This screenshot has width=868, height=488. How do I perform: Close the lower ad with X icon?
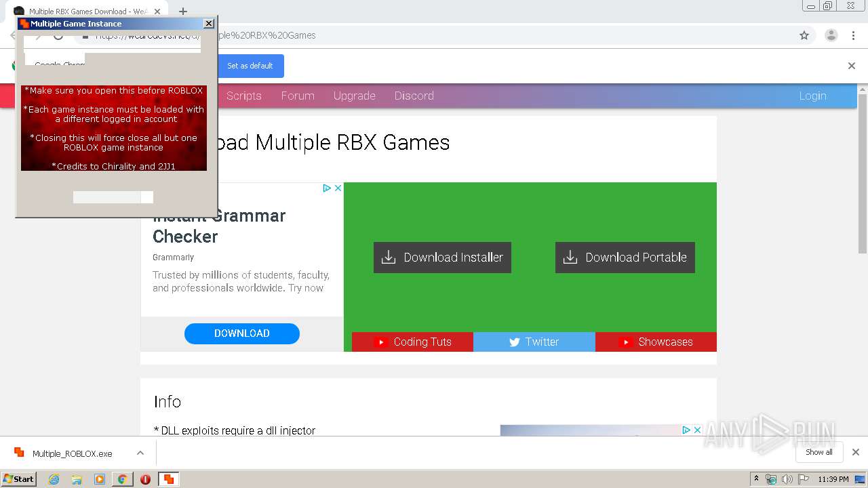[697, 430]
